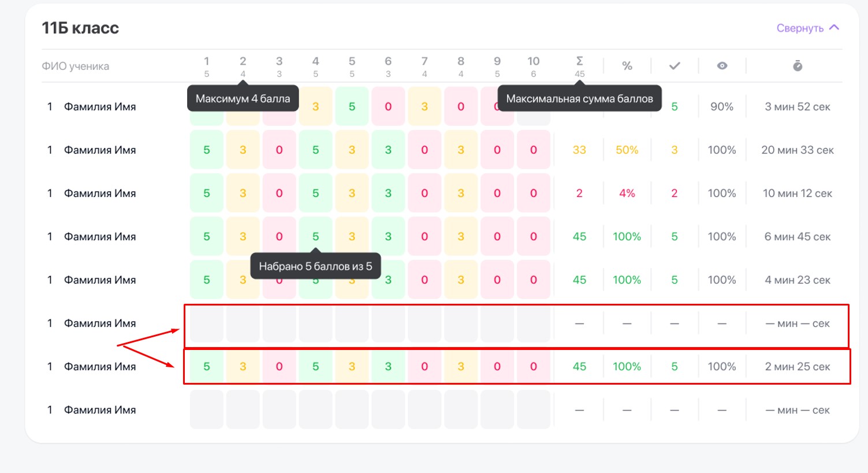Click the ФИО ученика column header
This screenshot has height=473, width=868.
[75, 66]
